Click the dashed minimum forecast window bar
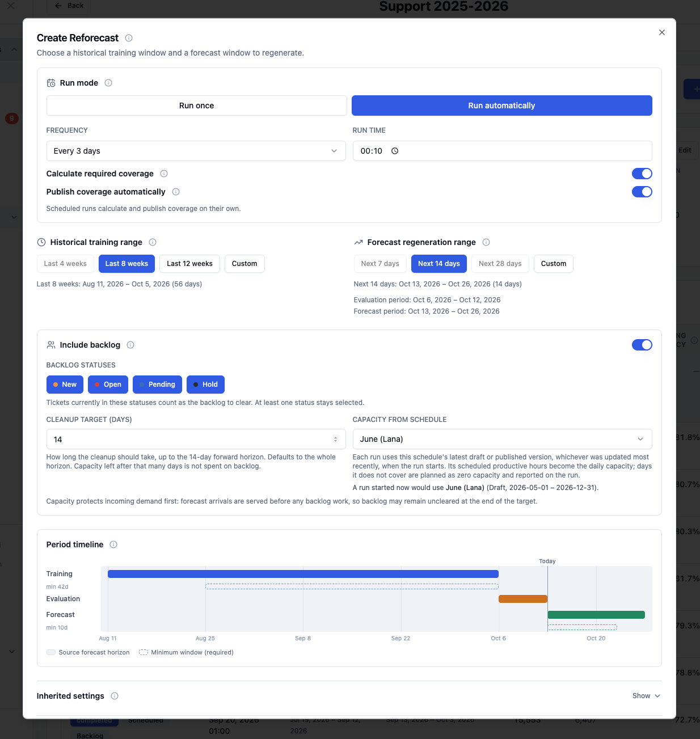 [x=583, y=627]
